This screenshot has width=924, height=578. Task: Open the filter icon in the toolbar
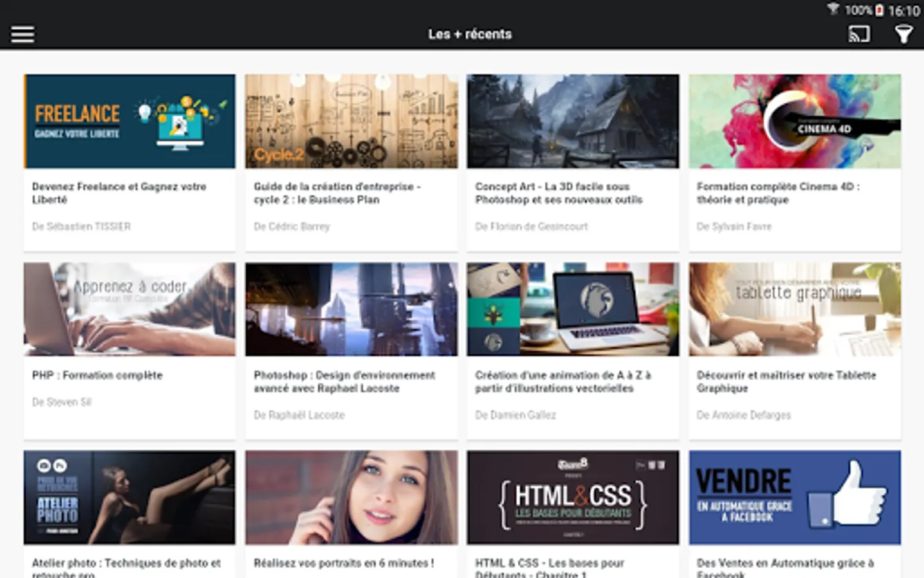[905, 33]
